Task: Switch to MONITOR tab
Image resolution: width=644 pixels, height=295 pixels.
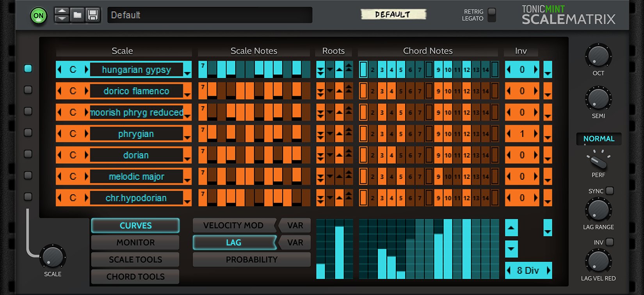Action: [135, 243]
